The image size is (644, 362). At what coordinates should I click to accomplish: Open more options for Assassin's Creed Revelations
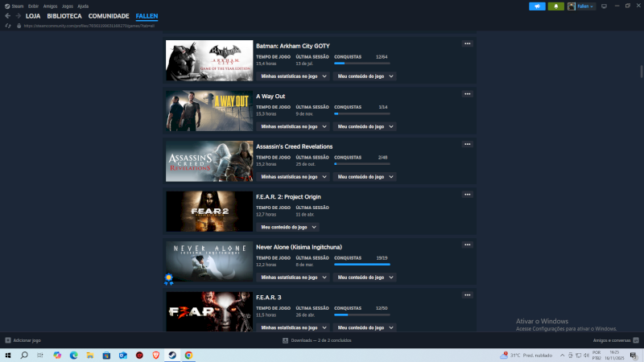[x=468, y=144]
